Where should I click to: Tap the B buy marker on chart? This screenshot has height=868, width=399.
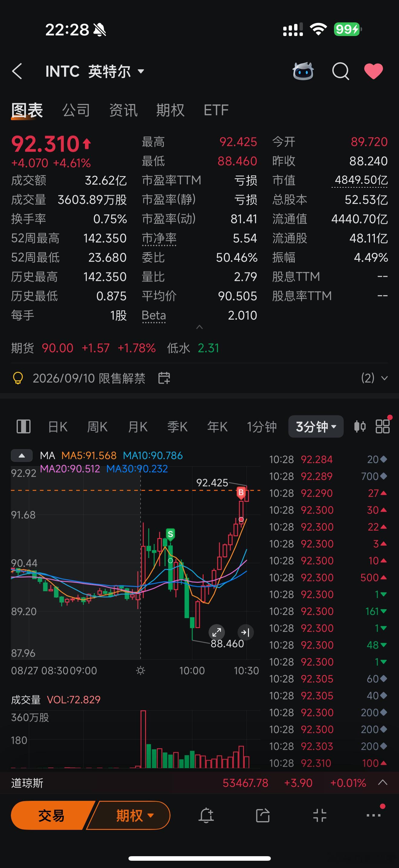coord(241,493)
